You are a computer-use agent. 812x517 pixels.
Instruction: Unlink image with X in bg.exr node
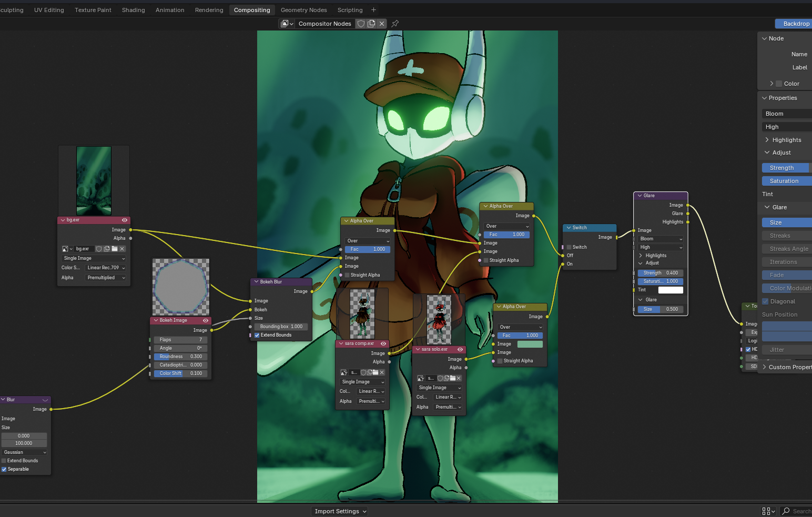[122, 249]
